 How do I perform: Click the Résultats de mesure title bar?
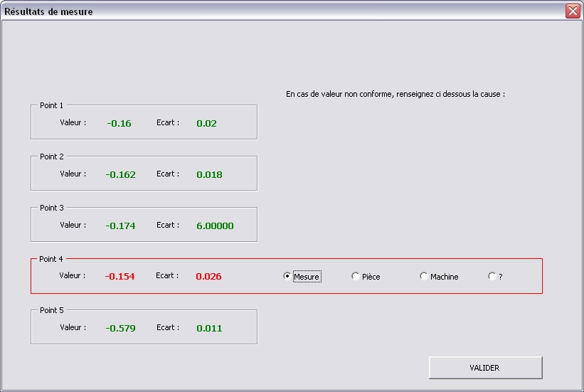point(285,11)
